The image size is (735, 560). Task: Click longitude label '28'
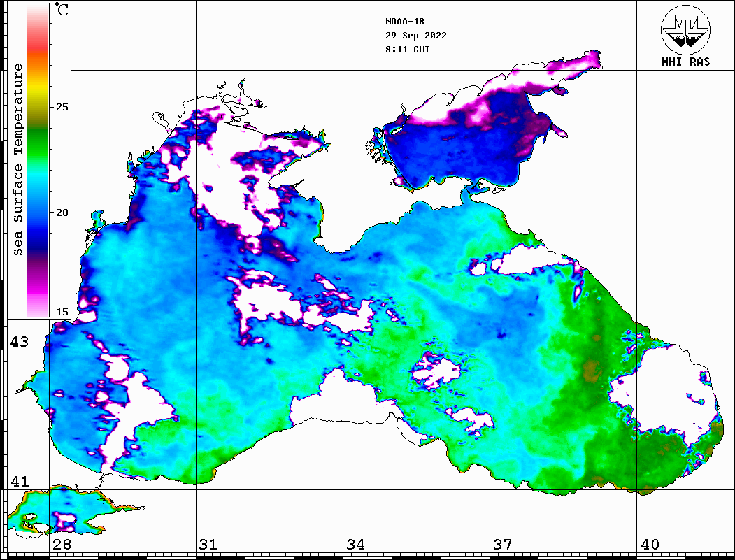[62, 544]
